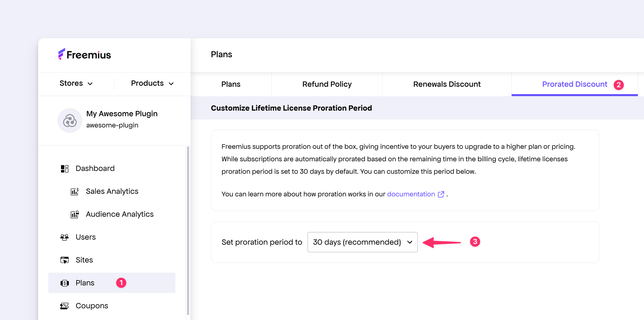The width and height of the screenshot is (644, 320).
Task: Click the Sites browser icon
Action: tap(65, 260)
